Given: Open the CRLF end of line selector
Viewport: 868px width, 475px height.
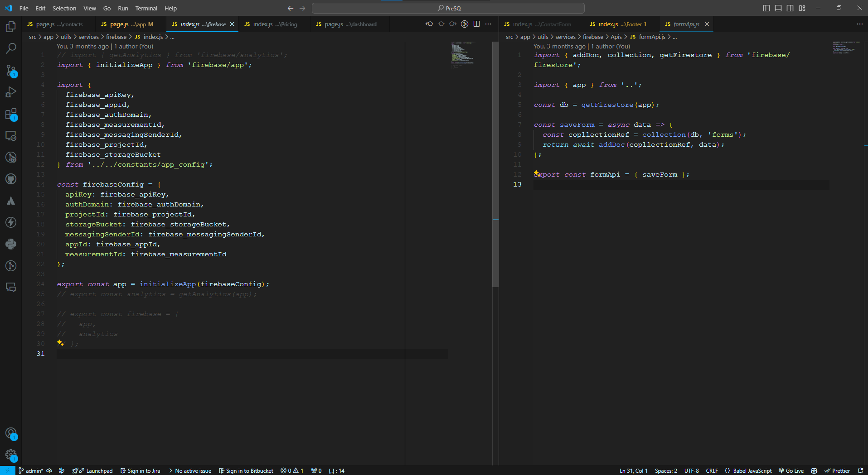Looking at the screenshot, I should [712, 470].
